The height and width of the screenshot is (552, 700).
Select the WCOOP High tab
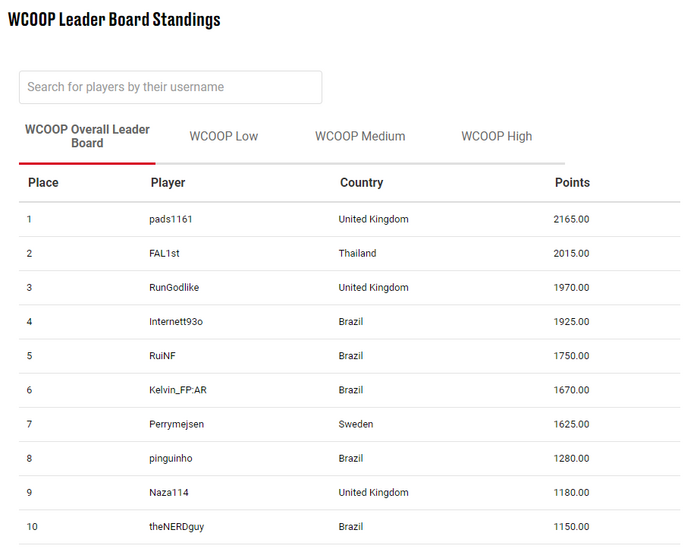(x=496, y=136)
